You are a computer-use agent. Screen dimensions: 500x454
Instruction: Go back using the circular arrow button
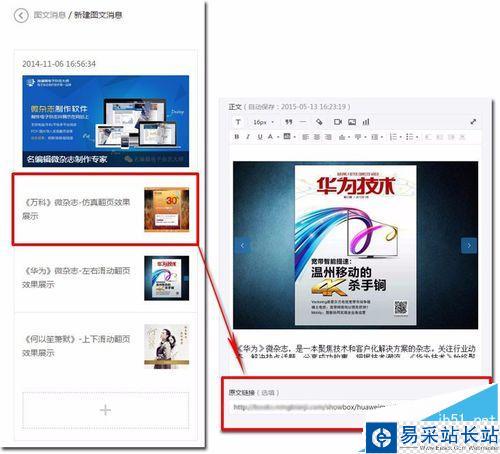pos(21,15)
